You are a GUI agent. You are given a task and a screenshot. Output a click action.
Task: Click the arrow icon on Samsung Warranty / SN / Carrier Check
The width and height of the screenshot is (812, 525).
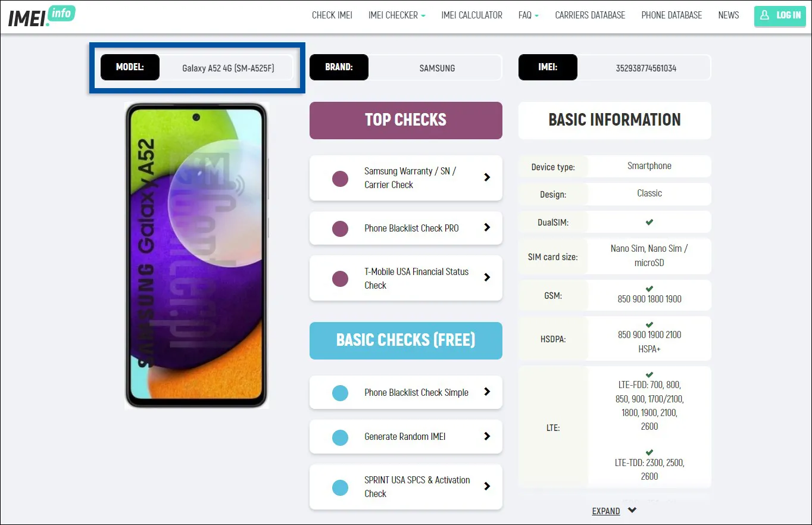tap(487, 177)
